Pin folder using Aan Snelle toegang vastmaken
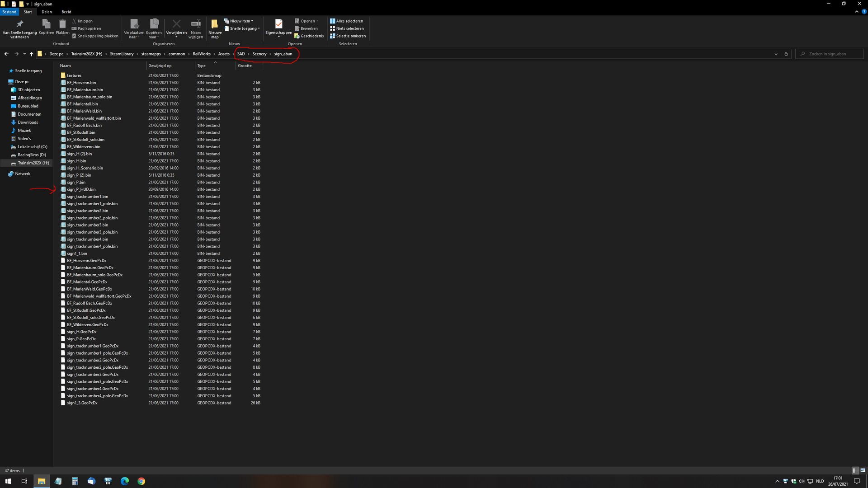 [19, 25]
